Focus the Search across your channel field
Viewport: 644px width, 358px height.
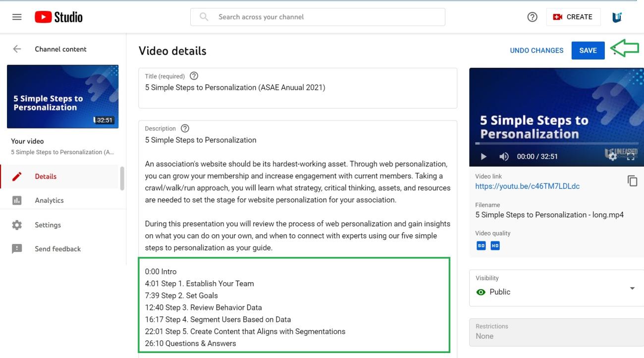coord(318,17)
